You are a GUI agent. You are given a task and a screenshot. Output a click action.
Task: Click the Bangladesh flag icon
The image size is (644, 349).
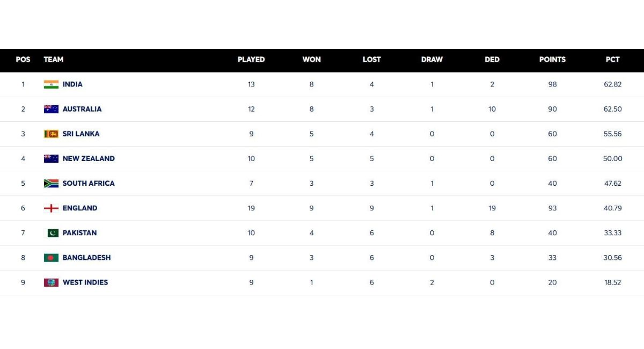51,258
